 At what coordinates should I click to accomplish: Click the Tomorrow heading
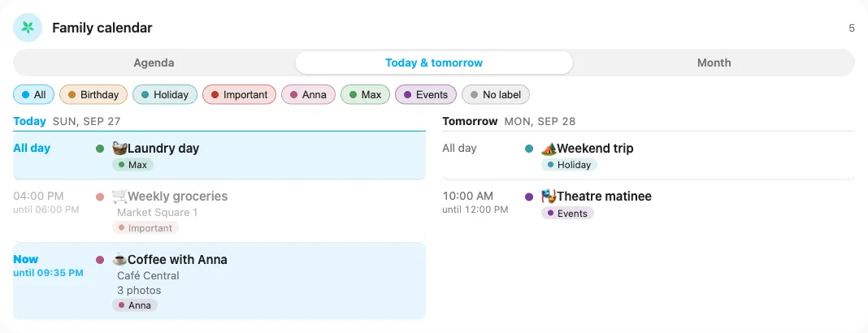pos(470,121)
